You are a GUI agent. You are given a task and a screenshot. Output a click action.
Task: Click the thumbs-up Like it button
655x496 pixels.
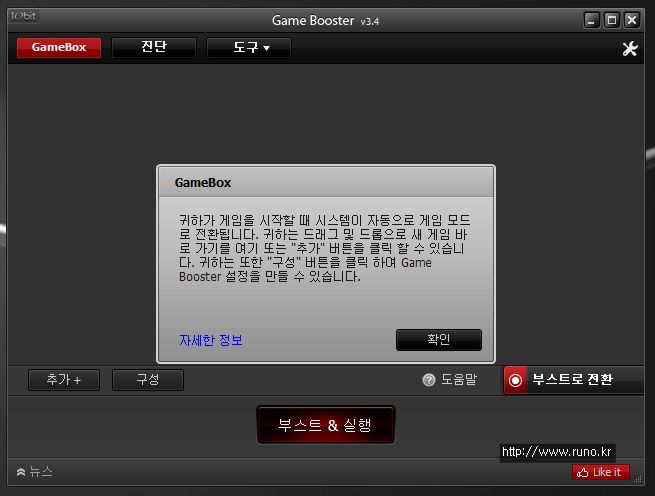(601, 472)
